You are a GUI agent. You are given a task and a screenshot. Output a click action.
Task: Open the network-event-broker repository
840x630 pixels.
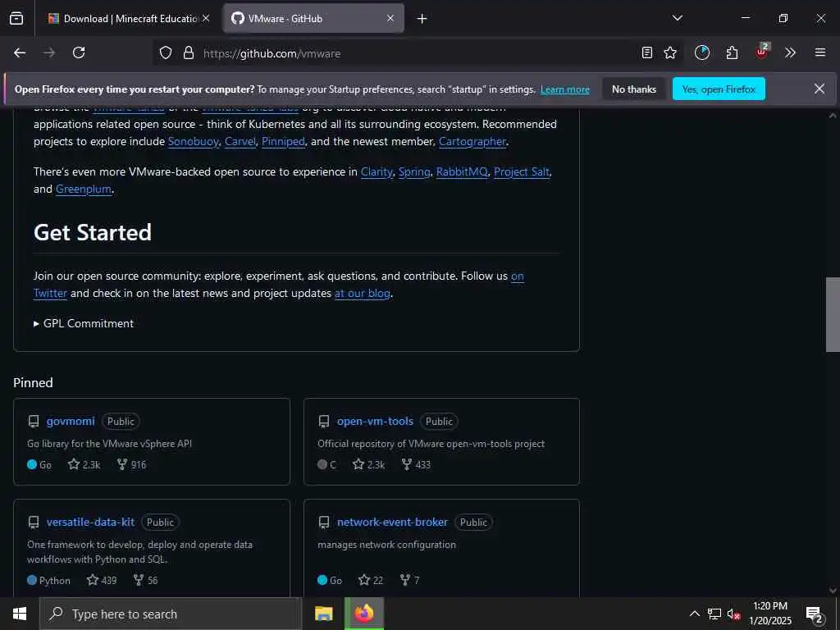pos(392,522)
